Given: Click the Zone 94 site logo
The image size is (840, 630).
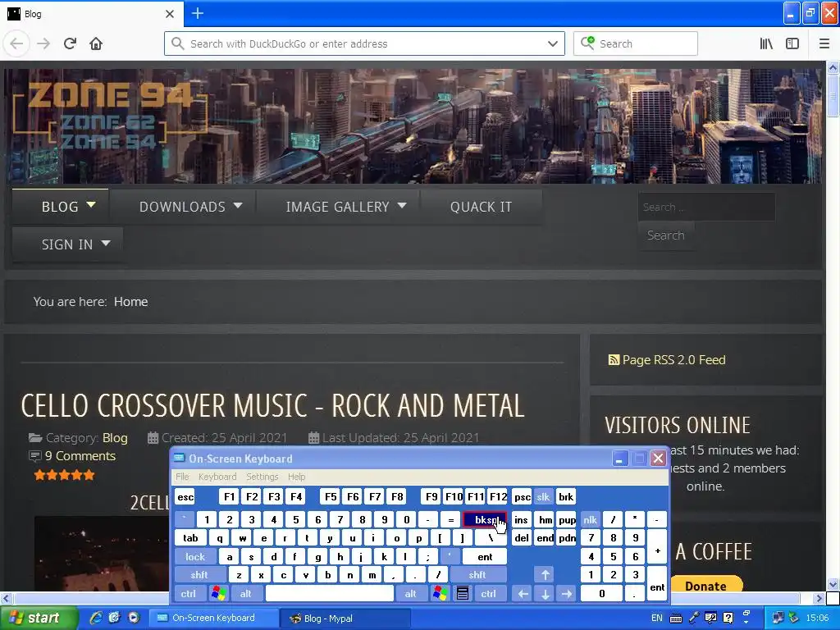Looking at the screenshot, I should 110,116.
